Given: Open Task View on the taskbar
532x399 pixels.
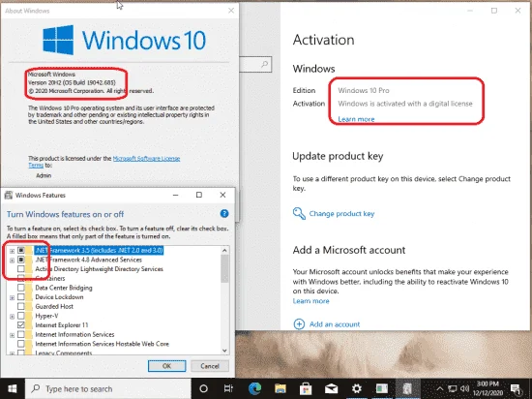Looking at the screenshot, I should [x=228, y=388].
